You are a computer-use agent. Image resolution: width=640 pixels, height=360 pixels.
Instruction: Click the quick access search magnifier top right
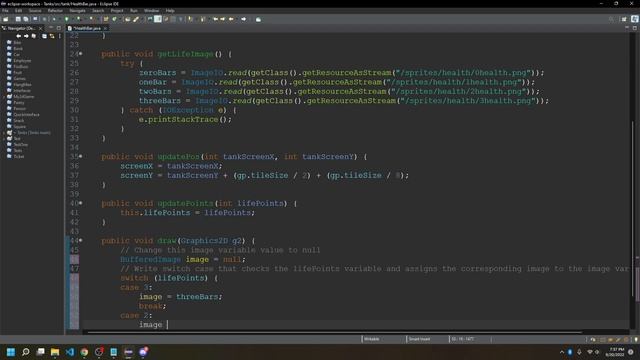[x=611, y=19]
